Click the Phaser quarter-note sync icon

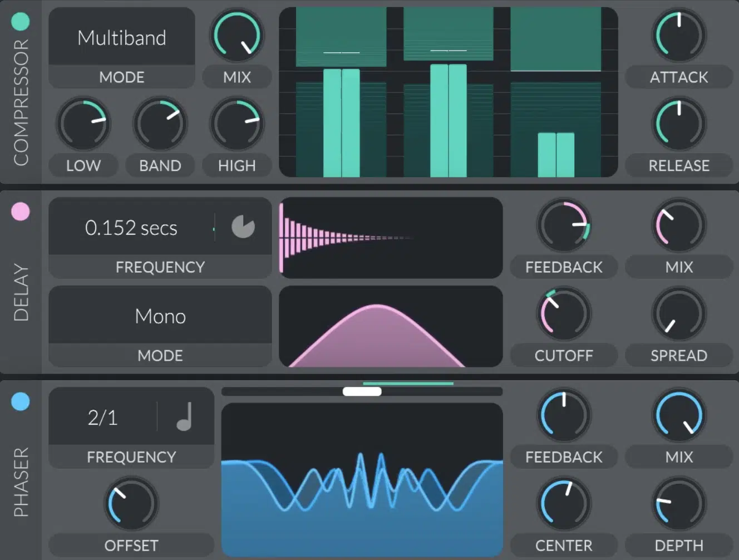click(185, 417)
